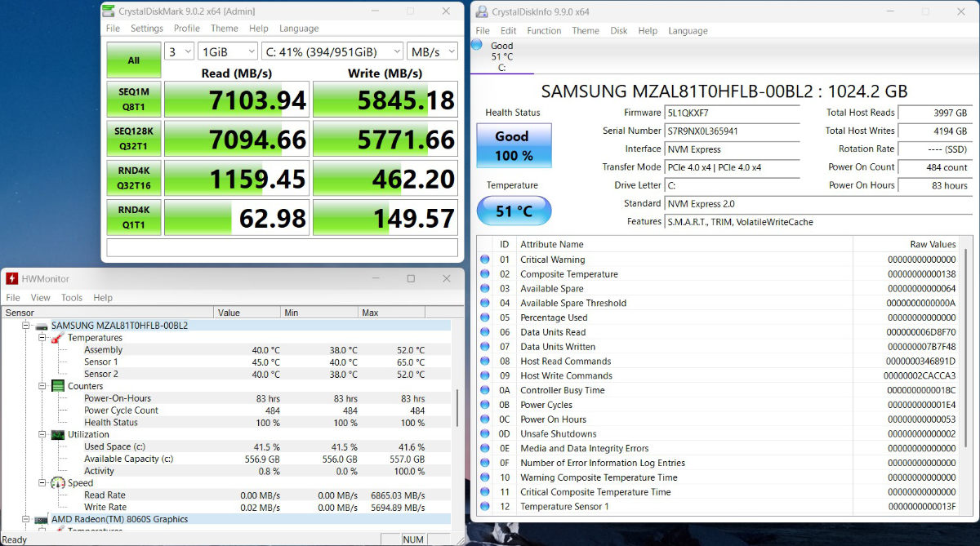Collapse the Utilization node in HWMonitor
Viewport: 980px width, 546px height.
point(42,434)
